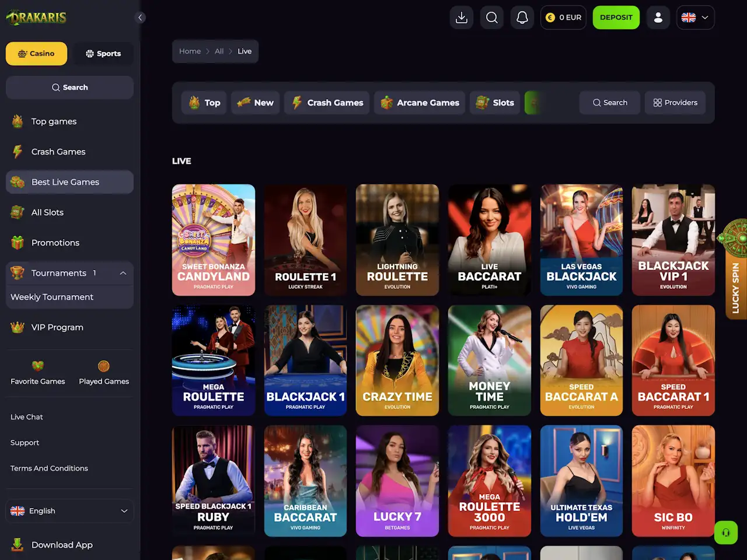The image size is (747, 560).
Task: Open Best Live Games in sidebar
Action: [69, 182]
